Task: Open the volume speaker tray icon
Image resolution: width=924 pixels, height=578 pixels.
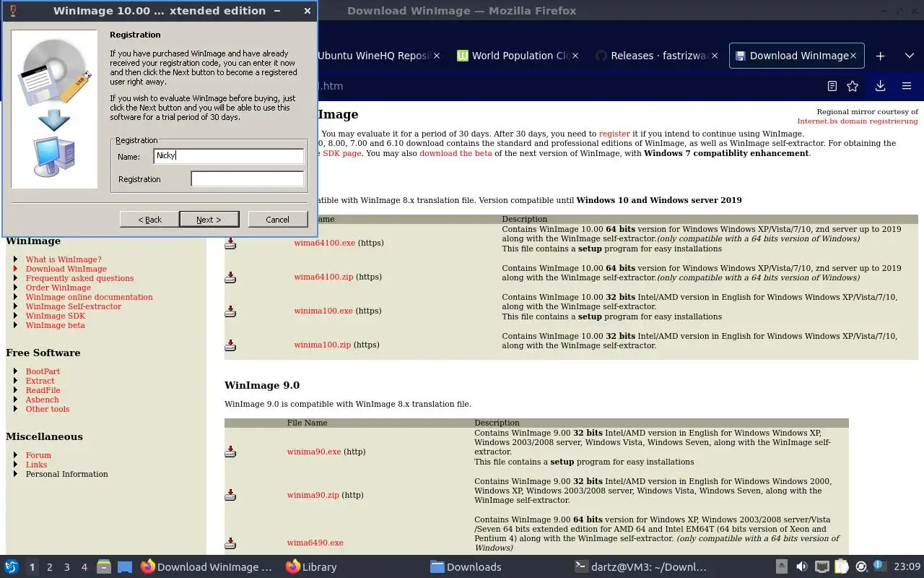Action: [801, 567]
